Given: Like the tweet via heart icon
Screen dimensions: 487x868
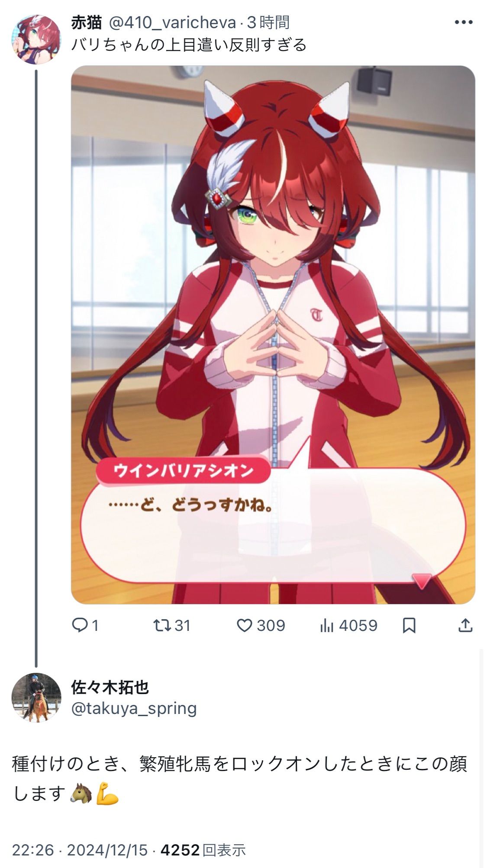Looking at the screenshot, I should click(245, 625).
